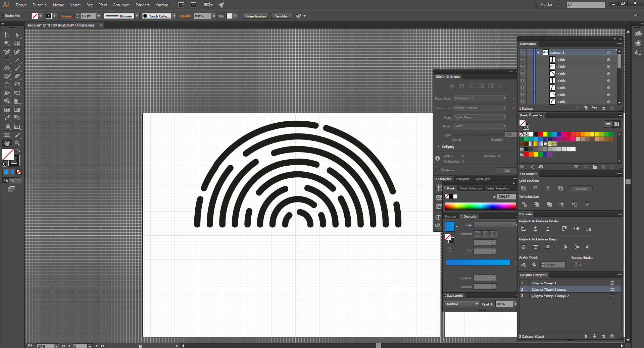This screenshot has width=644, height=348.
Task: Open the Görünüm dropdown in Görüntü İzleme
Action: (x=480, y=108)
